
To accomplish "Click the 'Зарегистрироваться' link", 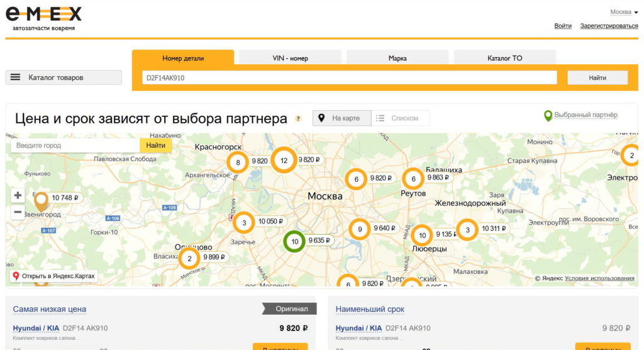I will point(609,26).
